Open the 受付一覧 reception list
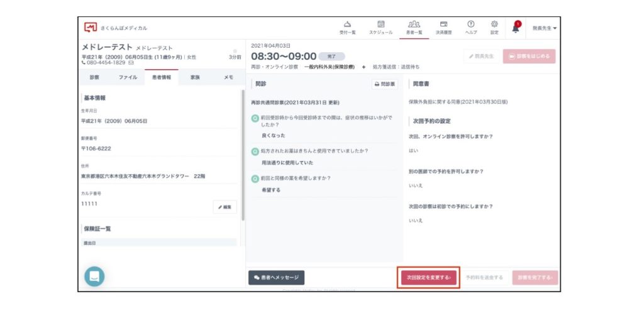Screen dimensions: 644x335 [347, 27]
